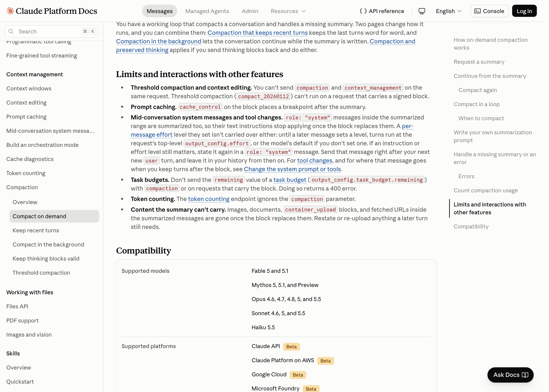Screen dimensions: 549x392
Task: Click the API reference braces icon
Action: point(363,11)
